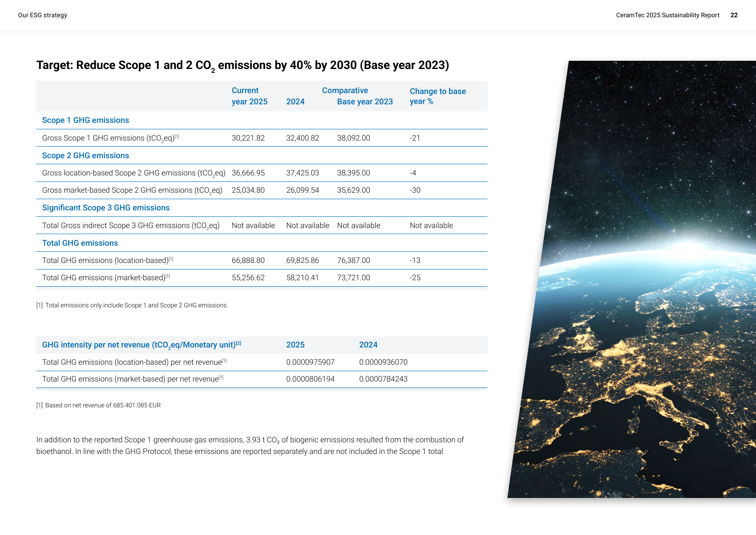Select location-based Scope 2 value 36,666.95
This screenshot has width=756, height=535.
tap(248, 173)
